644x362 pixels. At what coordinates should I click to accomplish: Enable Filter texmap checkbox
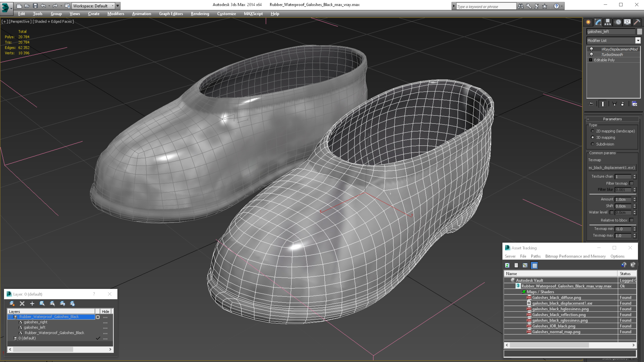632,183
